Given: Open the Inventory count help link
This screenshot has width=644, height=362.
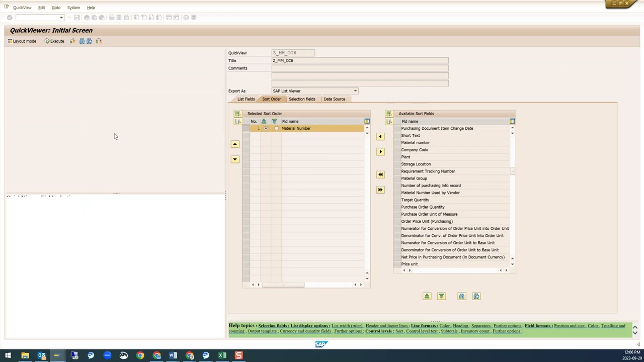Looking at the screenshot, I should (x=475, y=331).
